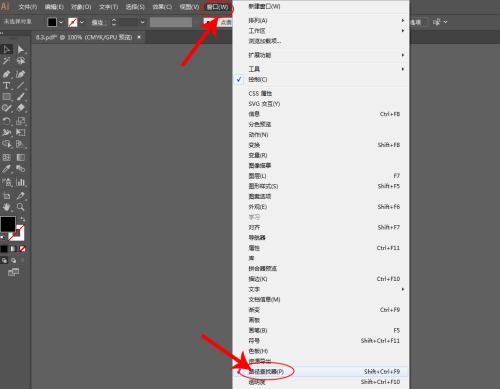Pick the Eraser tool
This screenshot has height=389, width=500.
(21, 108)
